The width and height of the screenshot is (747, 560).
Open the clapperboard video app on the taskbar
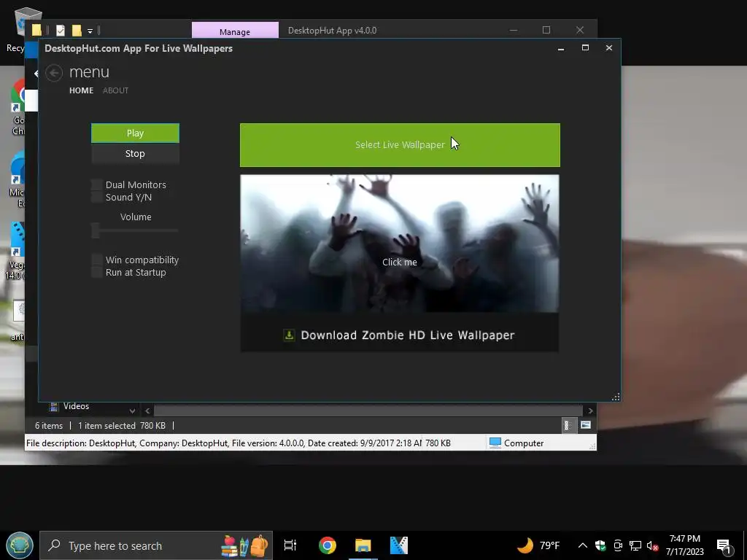pos(399,545)
